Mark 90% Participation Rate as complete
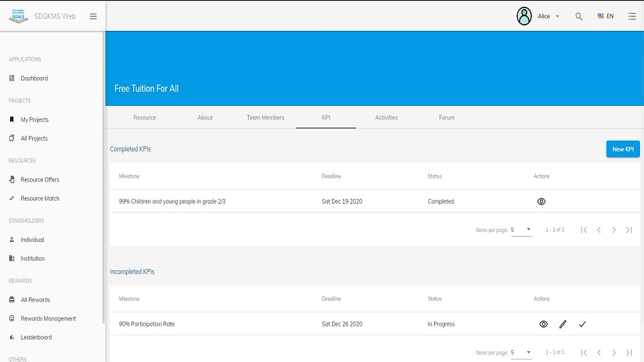The width and height of the screenshot is (644, 362). click(x=582, y=324)
